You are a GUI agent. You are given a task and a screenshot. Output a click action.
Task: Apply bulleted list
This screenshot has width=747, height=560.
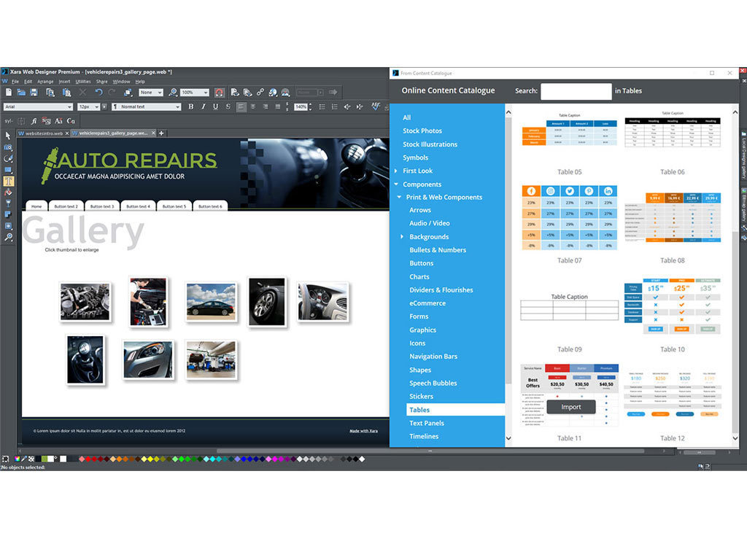(x=322, y=106)
